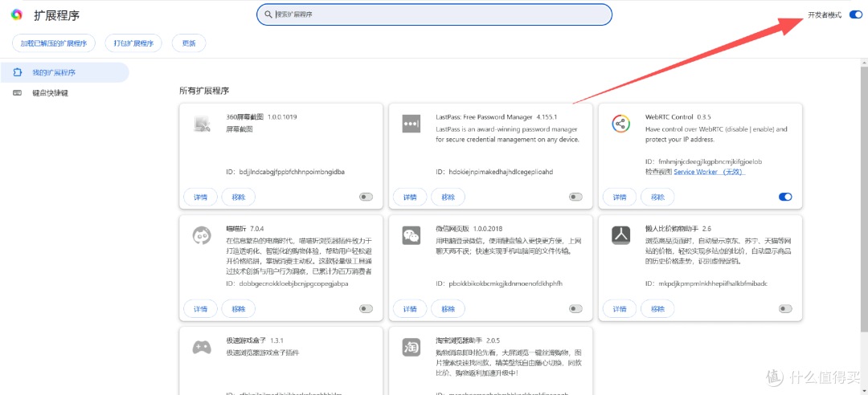Click the 极速游戏盒子 gamepad icon

pos(202,348)
